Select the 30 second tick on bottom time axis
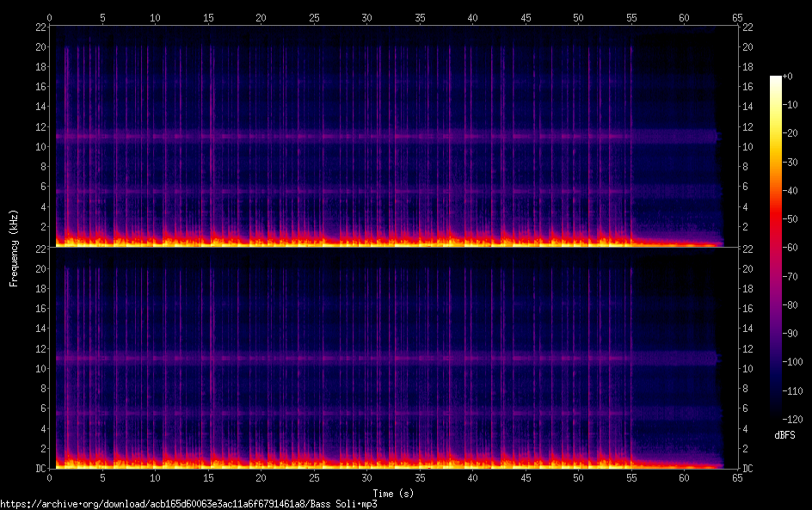Image resolution: width=812 pixels, height=510 pixels. (x=366, y=478)
